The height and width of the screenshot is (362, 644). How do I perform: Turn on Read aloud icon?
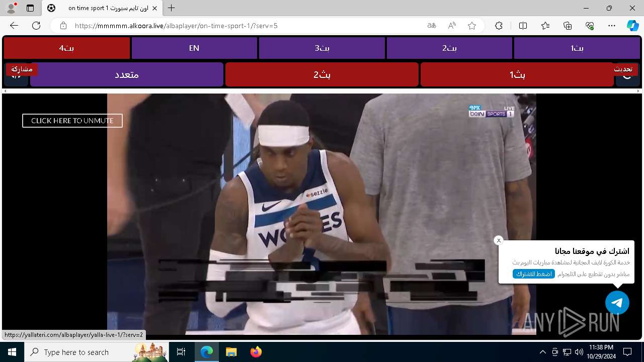click(x=452, y=26)
